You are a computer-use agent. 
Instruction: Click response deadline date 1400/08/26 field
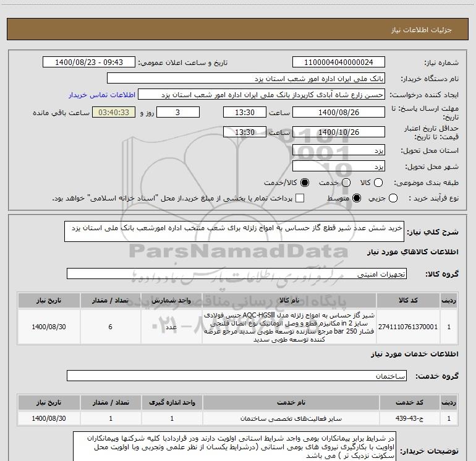[339, 112]
